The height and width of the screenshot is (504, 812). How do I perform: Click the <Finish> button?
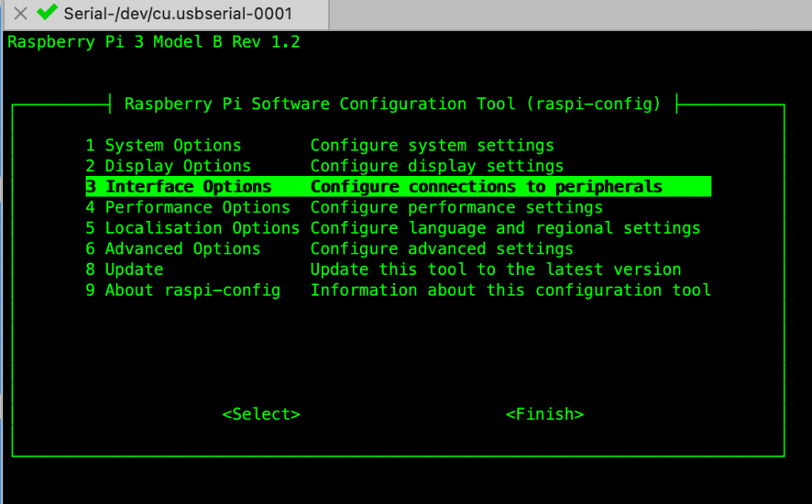[545, 414]
